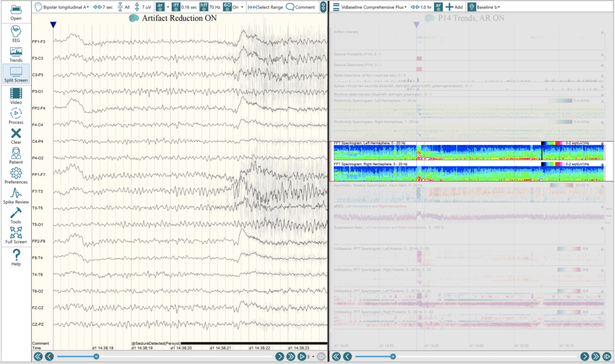Click the EEG navigation slider at bottom left
615x364 pixels.
[x=96, y=356]
